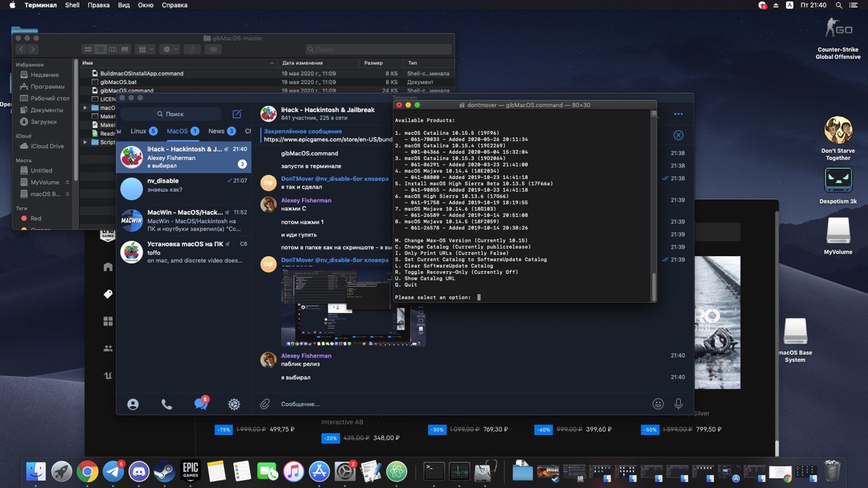Image resolution: width=868 pixels, height=488 pixels.
Task: Open the pinned epicgames.com link
Action: (x=328, y=140)
